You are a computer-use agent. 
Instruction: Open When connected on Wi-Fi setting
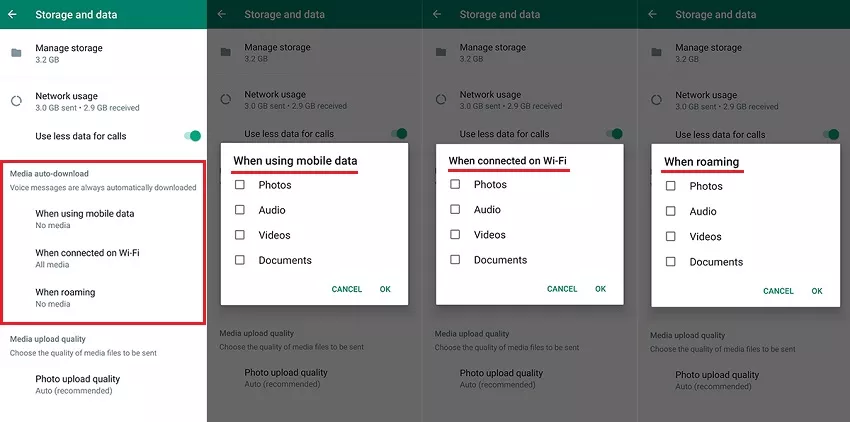[x=103, y=258]
